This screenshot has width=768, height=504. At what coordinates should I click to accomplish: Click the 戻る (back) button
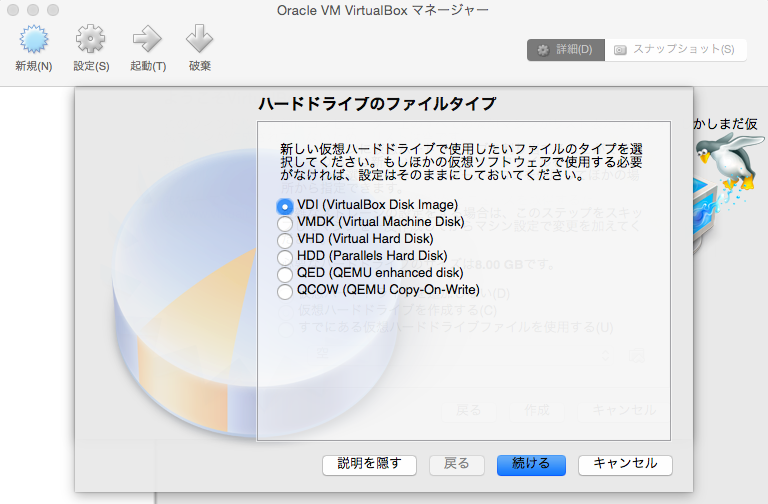click(x=457, y=465)
